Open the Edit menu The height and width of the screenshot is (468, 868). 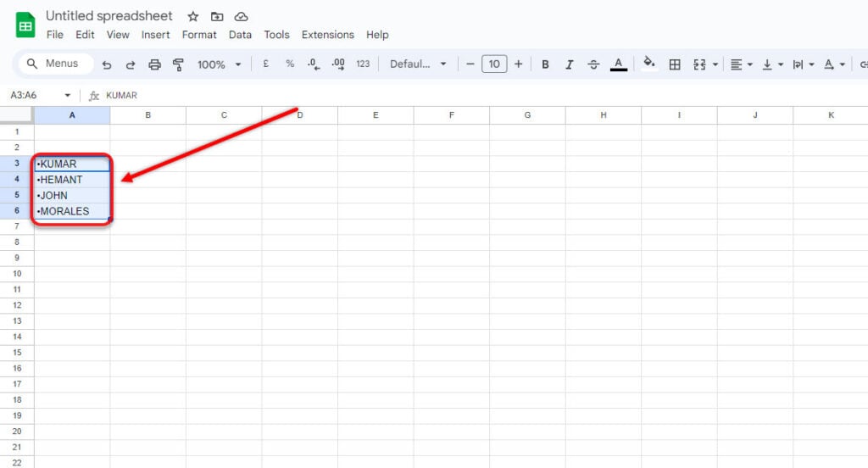pos(85,35)
